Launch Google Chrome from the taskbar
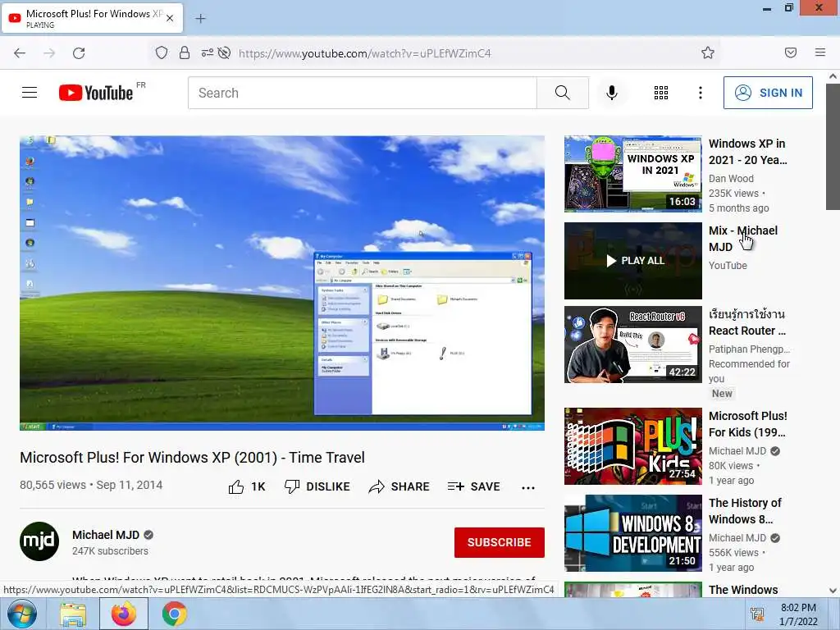The height and width of the screenshot is (630, 840). (x=175, y=614)
